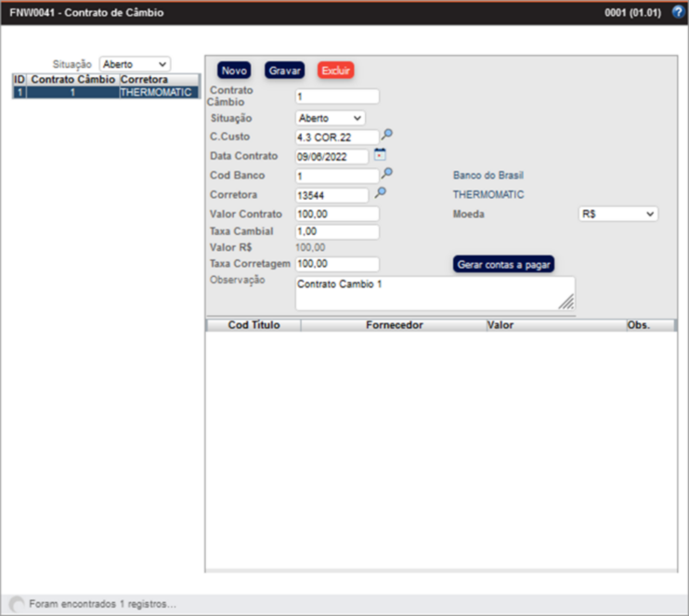The image size is (689, 616).
Task: Click the Fornecedor column header
Action: point(393,326)
